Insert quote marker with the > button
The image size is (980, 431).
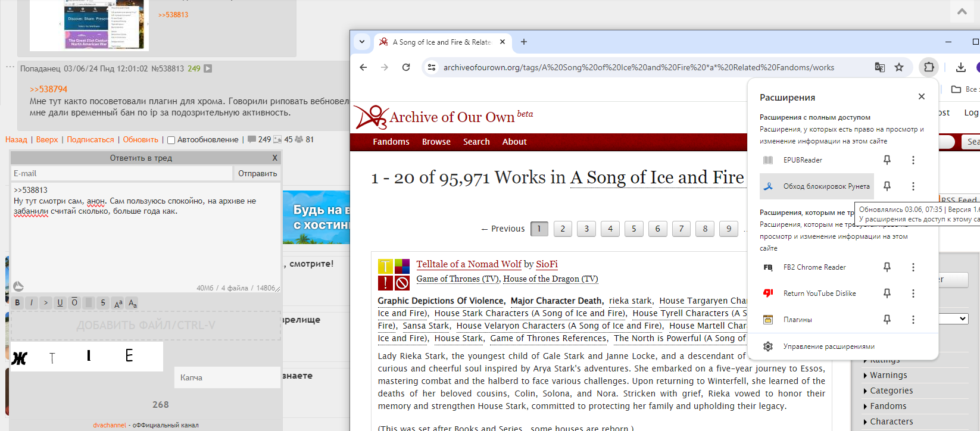[46, 302]
